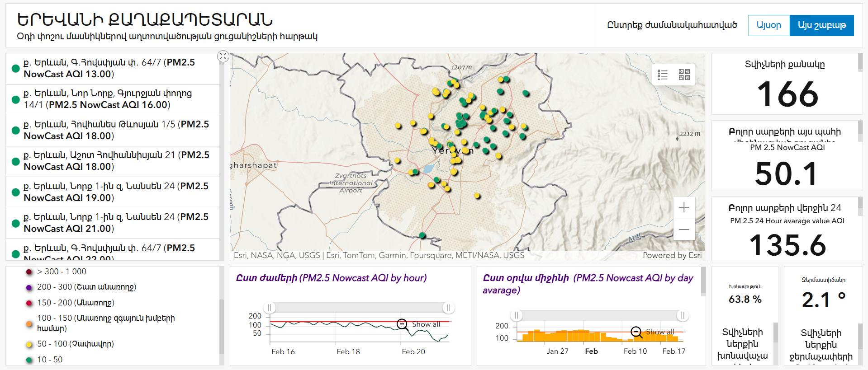The width and height of the screenshot is (868, 370).
Task: Grab right handle of daily chart range slider
Action: coord(683,315)
